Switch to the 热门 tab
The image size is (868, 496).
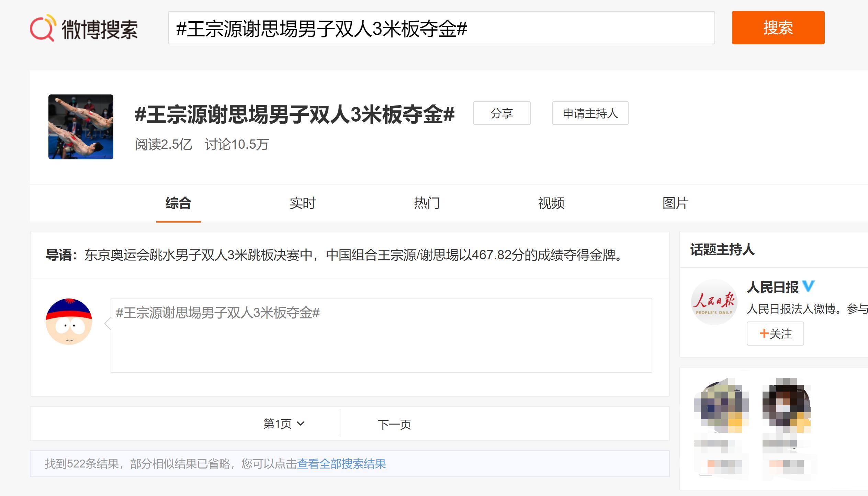(x=427, y=203)
